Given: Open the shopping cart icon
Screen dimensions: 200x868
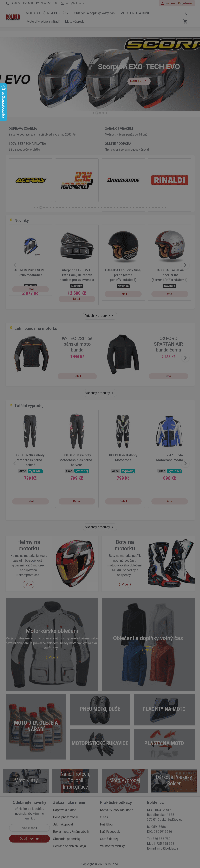Looking at the screenshot, I should coord(185,22).
